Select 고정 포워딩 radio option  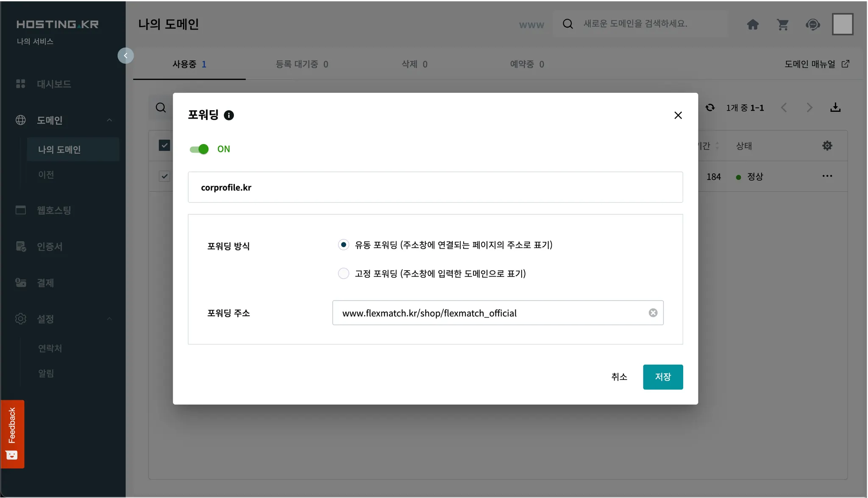(x=343, y=274)
